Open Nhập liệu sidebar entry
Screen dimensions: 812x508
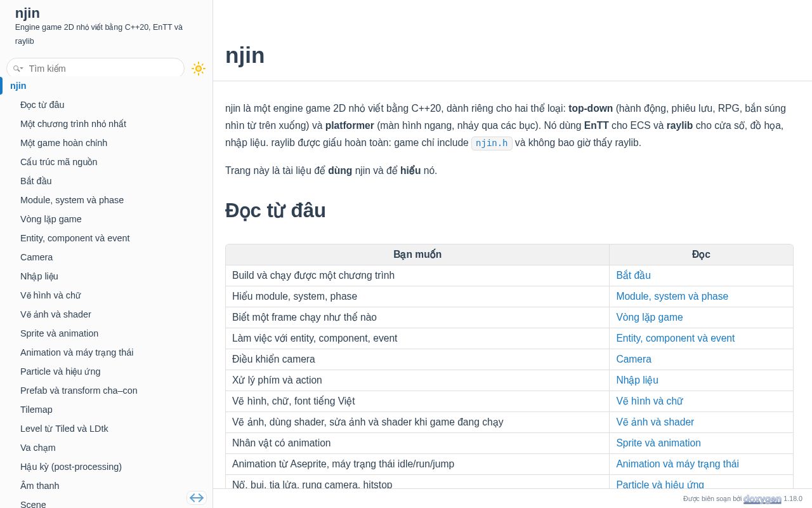pyautogui.click(x=39, y=276)
